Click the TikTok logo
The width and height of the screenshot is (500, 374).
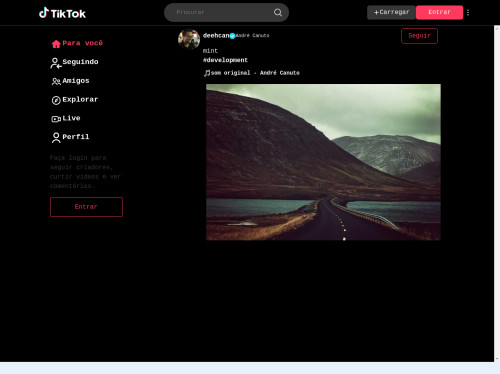(62, 13)
